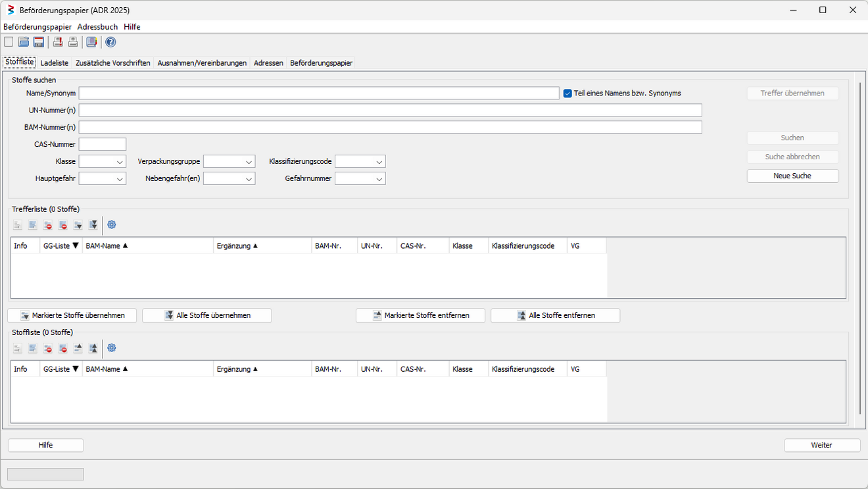Click BAM-Nr. column header in lower Stoffliste table
The height and width of the screenshot is (489, 868).
point(335,369)
